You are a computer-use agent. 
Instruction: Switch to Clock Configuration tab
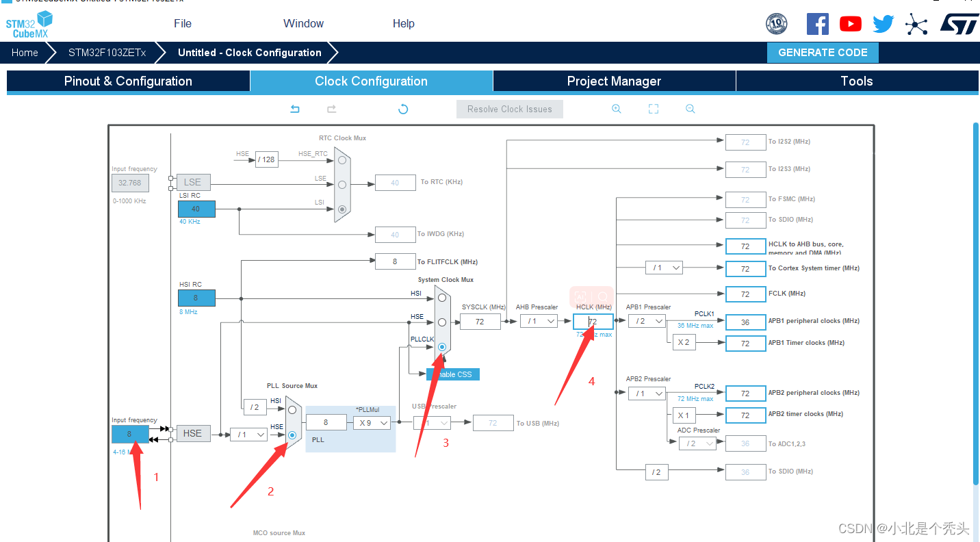click(x=371, y=81)
